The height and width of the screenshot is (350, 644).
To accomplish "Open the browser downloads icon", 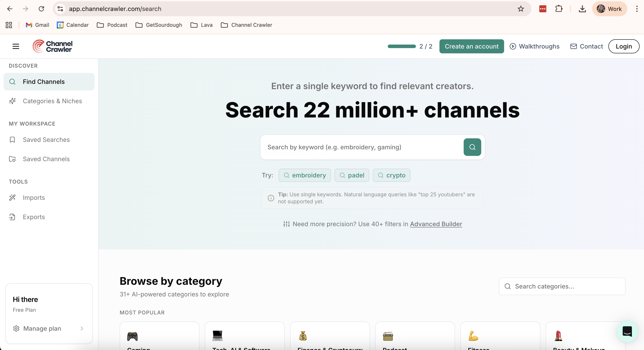I will 582,9.
